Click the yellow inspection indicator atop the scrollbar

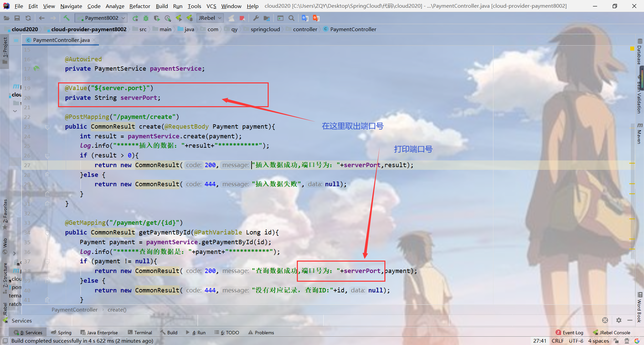632,49
